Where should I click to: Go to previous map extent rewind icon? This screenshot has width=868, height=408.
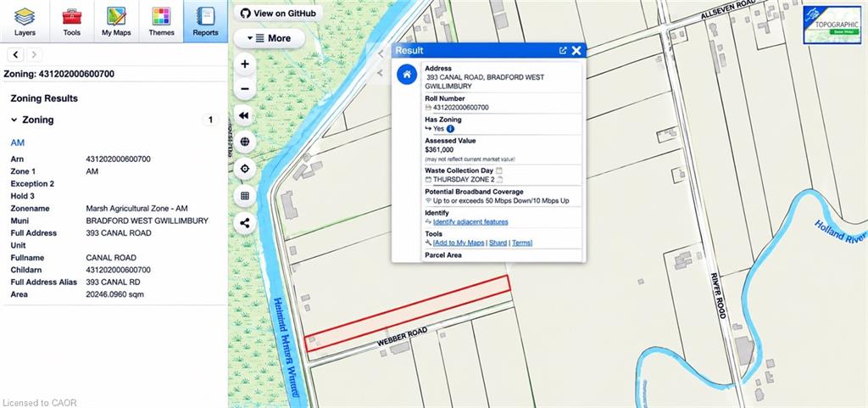[x=245, y=115]
